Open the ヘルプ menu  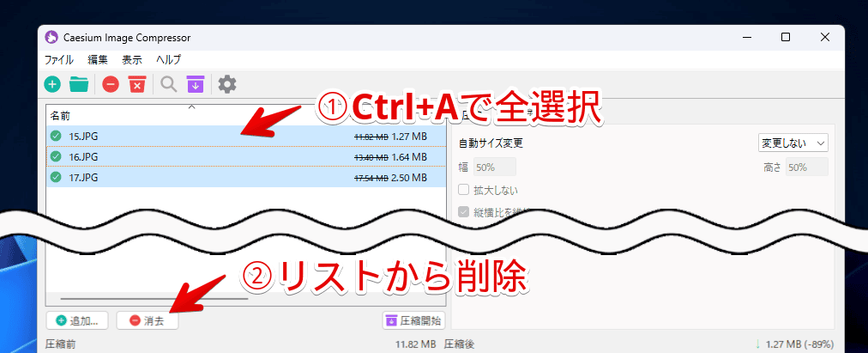pyautogui.click(x=168, y=60)
